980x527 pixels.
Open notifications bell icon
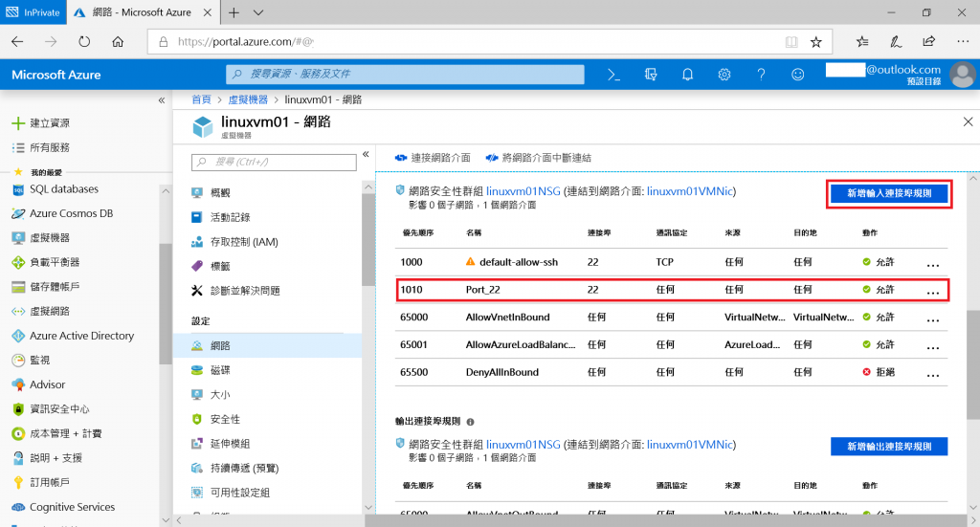687,75
